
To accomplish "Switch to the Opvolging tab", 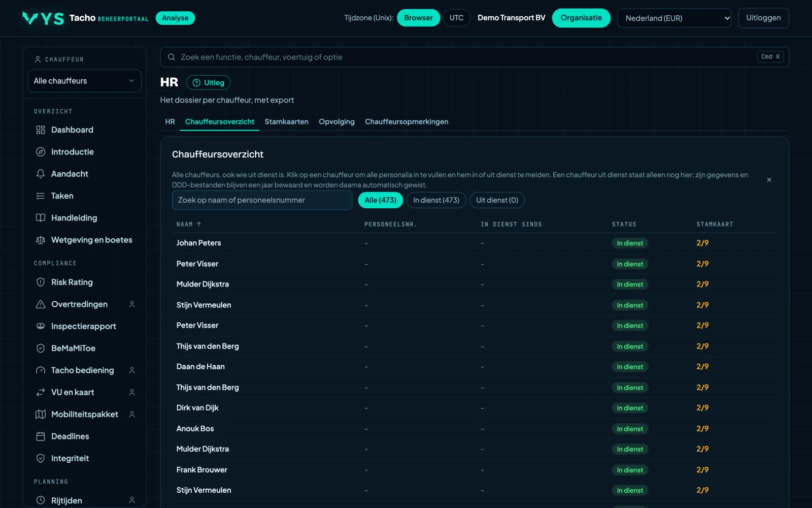I will [336, 122].
